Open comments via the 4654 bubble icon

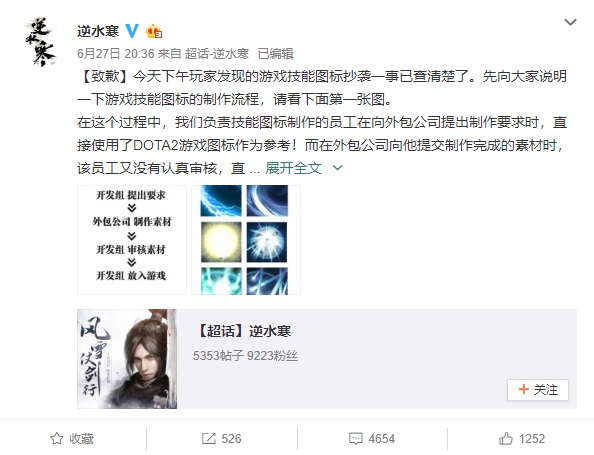point(356,438)
